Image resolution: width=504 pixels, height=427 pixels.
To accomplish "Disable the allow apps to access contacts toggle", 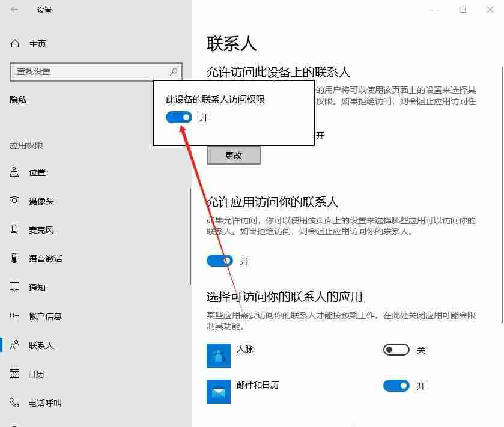I will tap(219, 260).
